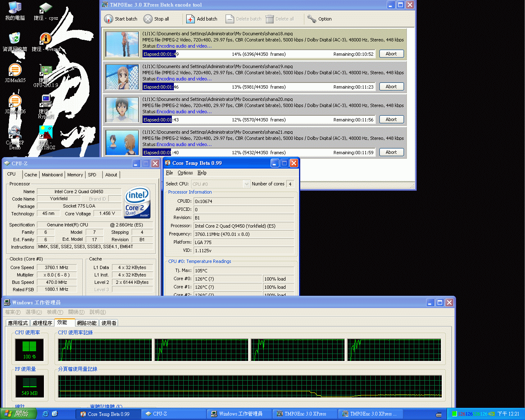Open the 檢視 menu in Task Manager
This screenshot has height=420, width=525.
coord(55,312)
